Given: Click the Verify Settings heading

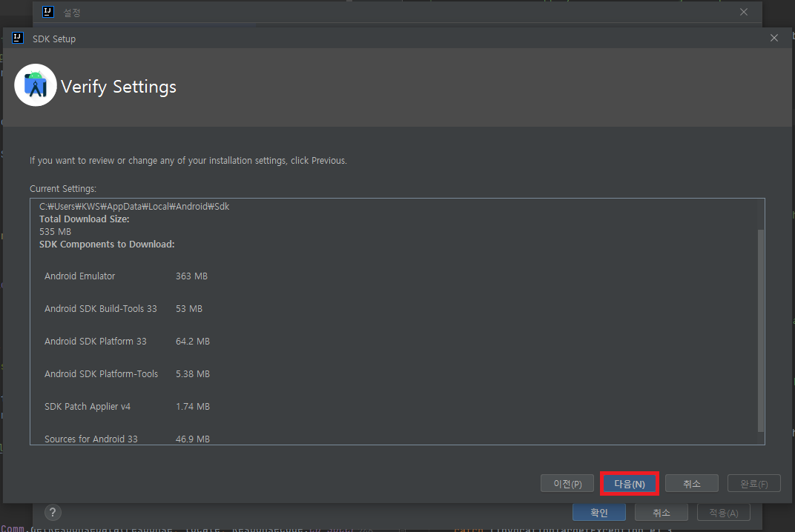Looking at the screenshot, I should [x=119, y=87].
